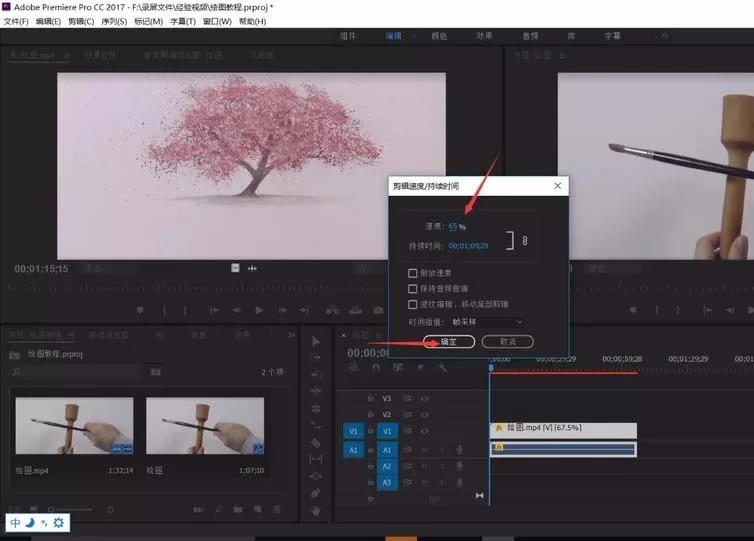Click the Drag Video Only icon
The image size is (754, 541).
[x=235, y=268]
